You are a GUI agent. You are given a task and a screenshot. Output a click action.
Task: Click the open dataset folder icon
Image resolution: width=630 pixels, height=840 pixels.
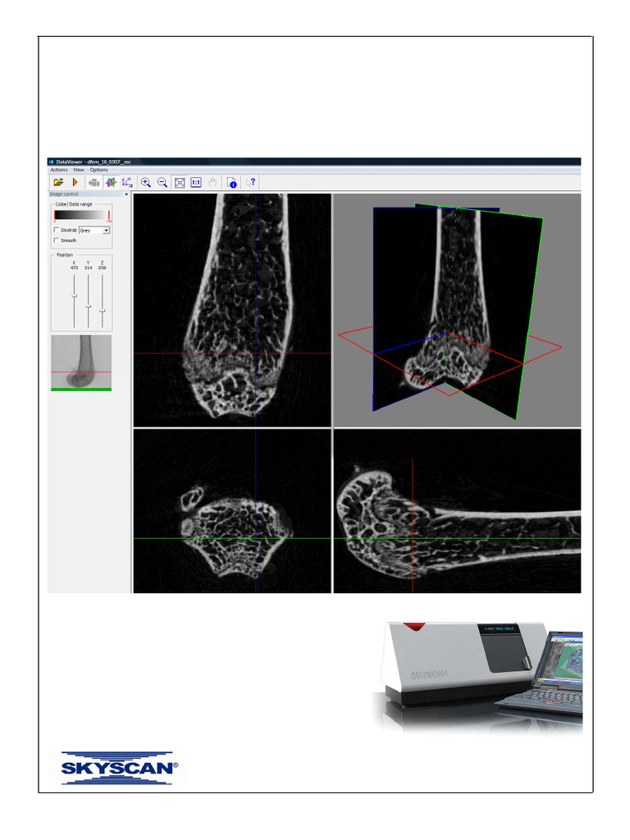coord(58,183)
